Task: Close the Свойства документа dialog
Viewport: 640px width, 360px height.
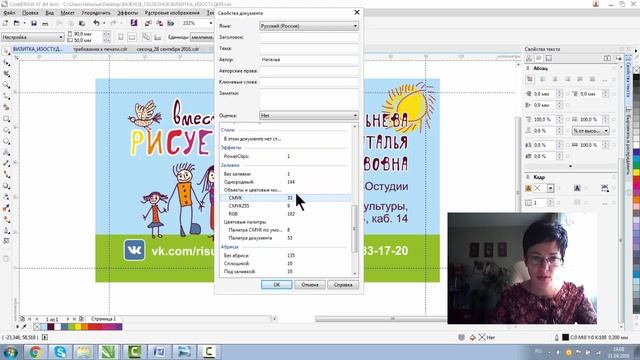Action: coord(357,13)
